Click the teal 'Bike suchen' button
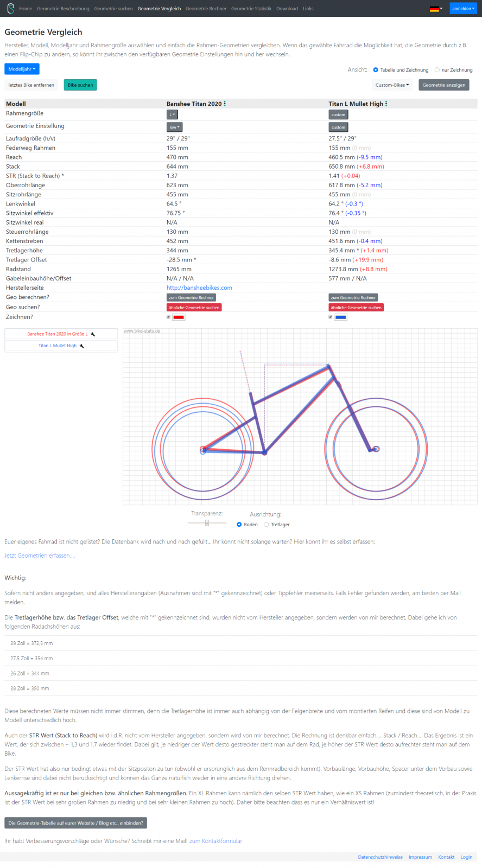The image size is (482, 868). [80, 85]
